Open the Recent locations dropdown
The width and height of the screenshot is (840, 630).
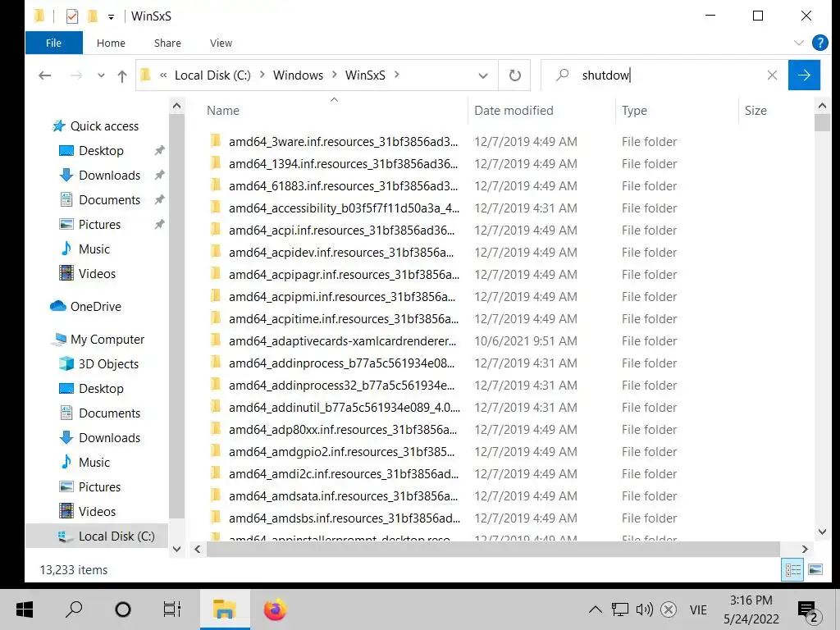(x=101, y=75)
